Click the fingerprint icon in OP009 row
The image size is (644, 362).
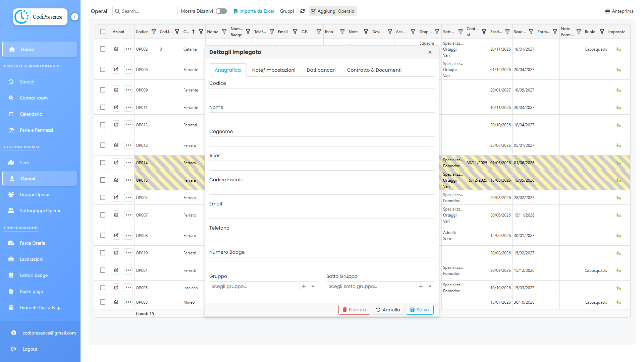tap(618, 90)
